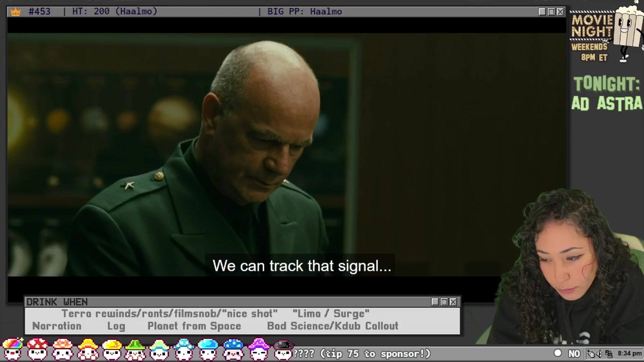
Task: Click the orange crown icon beside #453
Action: pyautogui.click(x=15, y=12)
